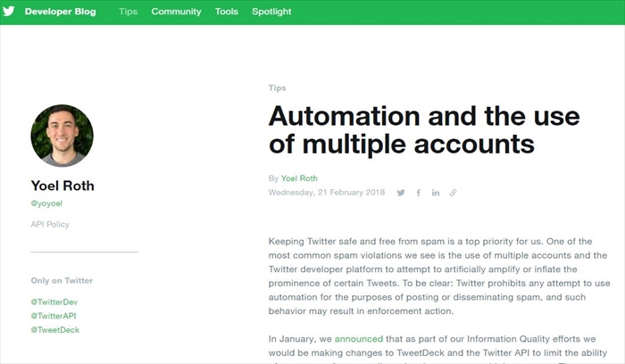The image size is (625, 364).
Task: Share article via the LinkedIn icon
Action: 436,193
